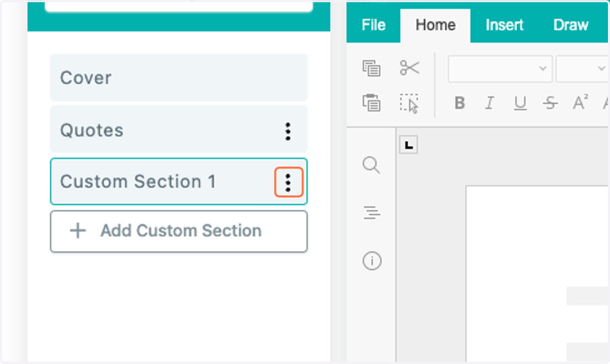Click the tab stop selector on ruler

409,145
